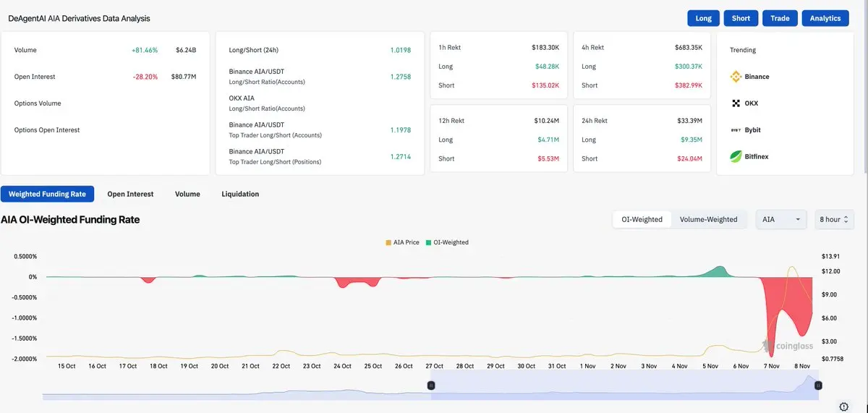The height and width of the screenshot is (413, 868).
Task: Open Binance from Trending list
Action: 757,77
